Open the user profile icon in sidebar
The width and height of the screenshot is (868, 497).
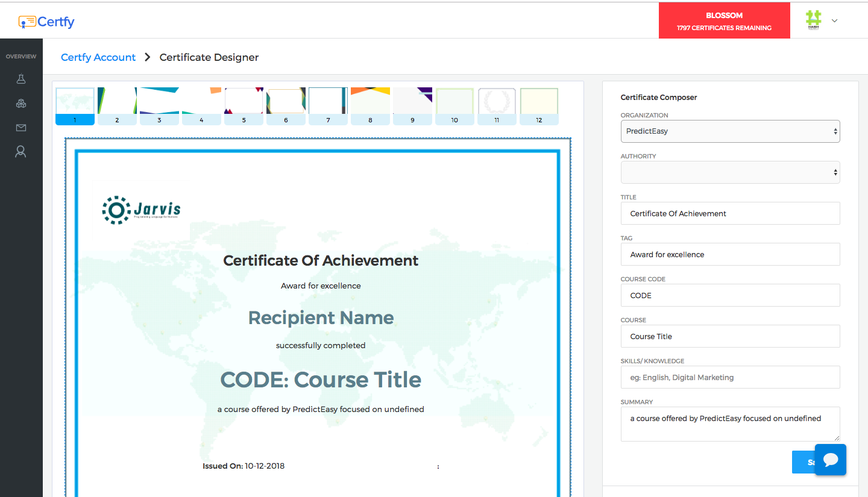21,152
